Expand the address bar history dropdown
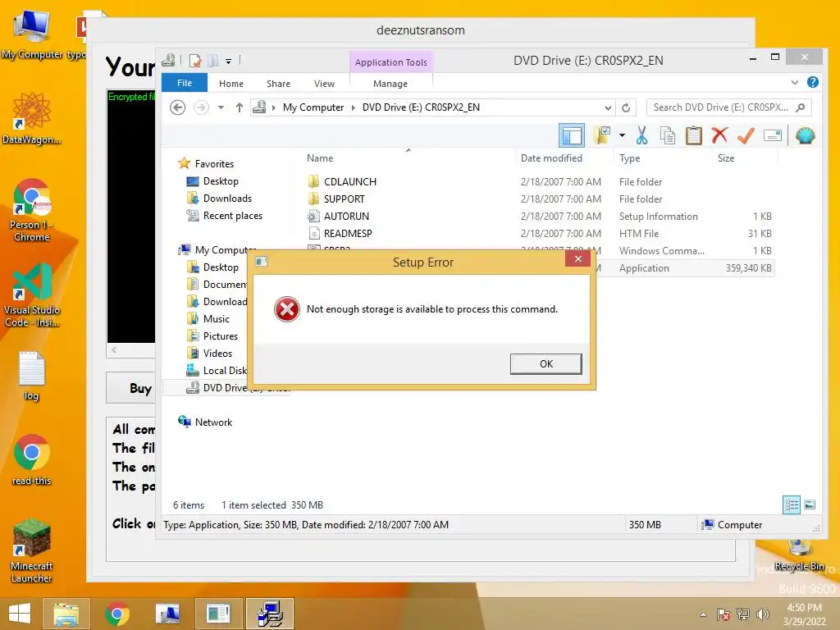The image size is (840, 630). [x=608, y=107]
